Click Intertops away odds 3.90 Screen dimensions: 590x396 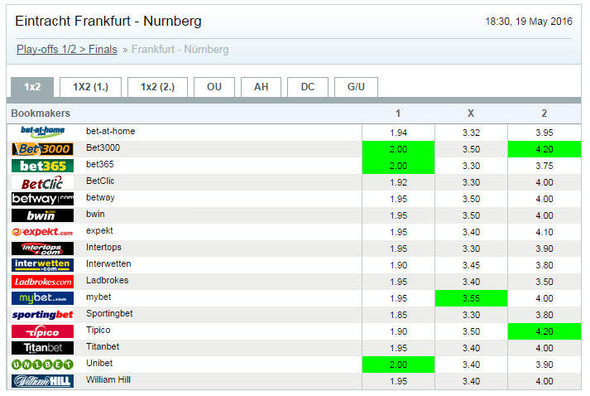(x=544, y=248)
